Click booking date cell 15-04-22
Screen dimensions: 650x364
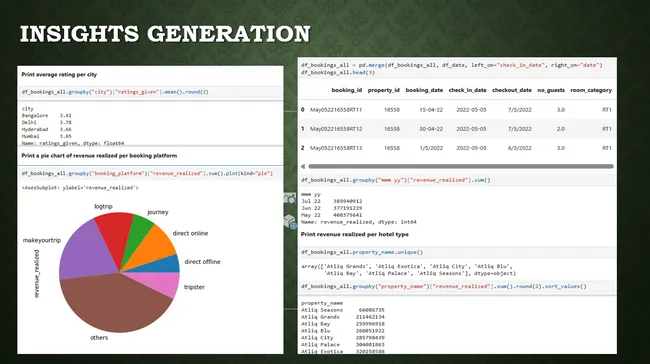click(431, 110)
